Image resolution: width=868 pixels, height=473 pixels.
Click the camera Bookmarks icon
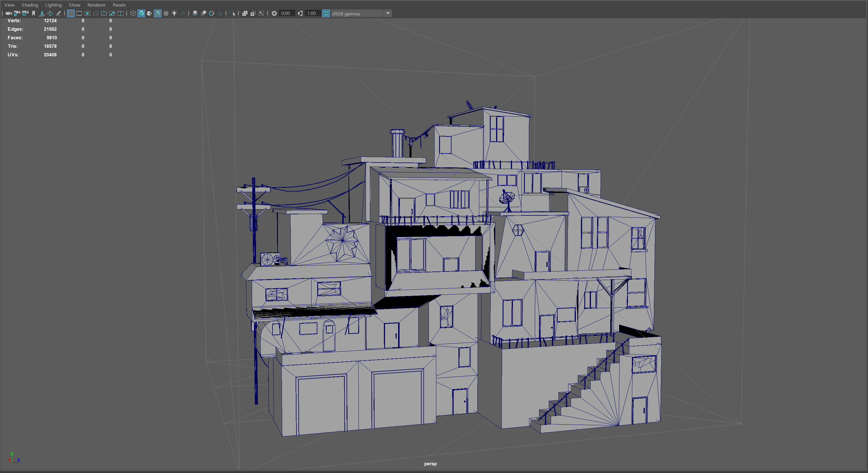pos(33,13)
